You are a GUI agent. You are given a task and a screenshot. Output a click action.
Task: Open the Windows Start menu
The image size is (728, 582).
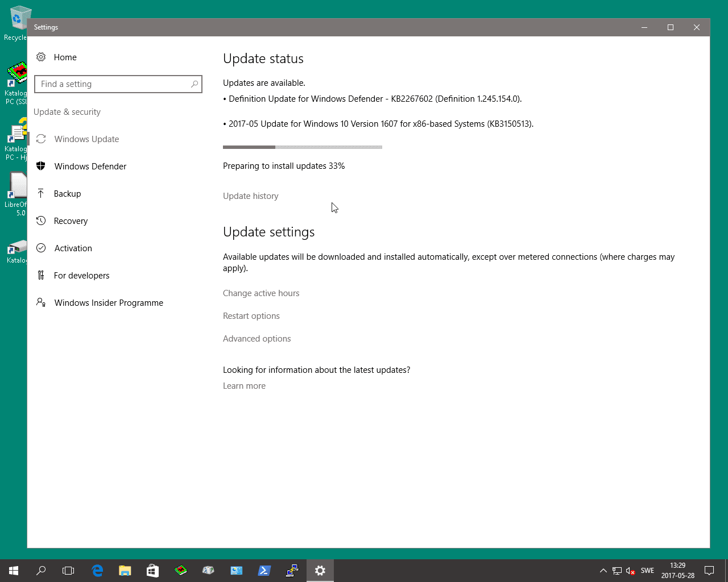point(14,571)
